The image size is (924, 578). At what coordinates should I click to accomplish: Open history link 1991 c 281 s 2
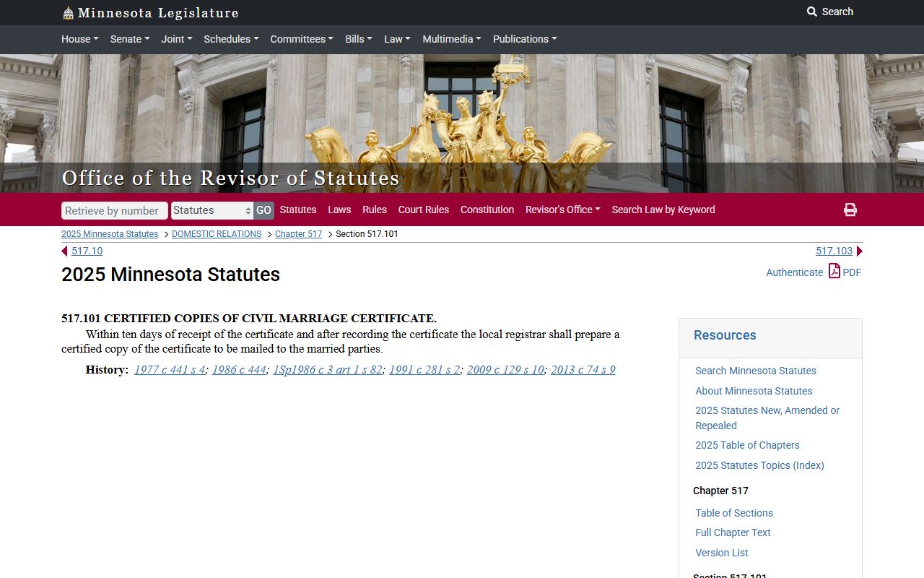pyautogui.click(x=424, y=370)
